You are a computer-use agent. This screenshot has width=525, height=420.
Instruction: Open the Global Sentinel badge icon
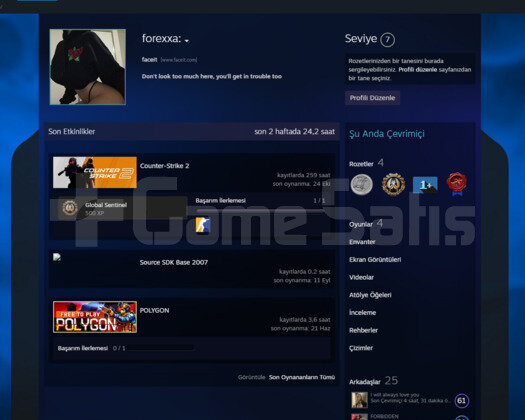coord(70,208)
